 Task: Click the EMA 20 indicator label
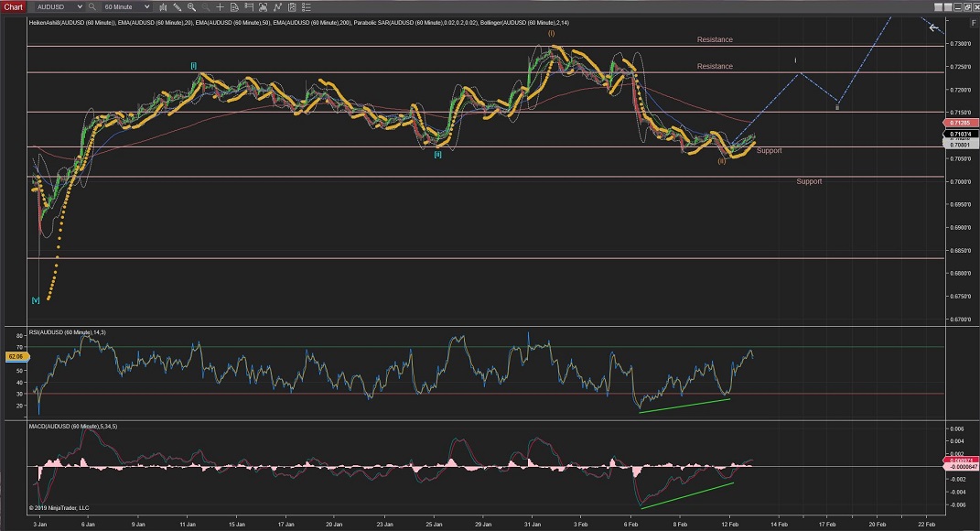[x=156, y=23]
